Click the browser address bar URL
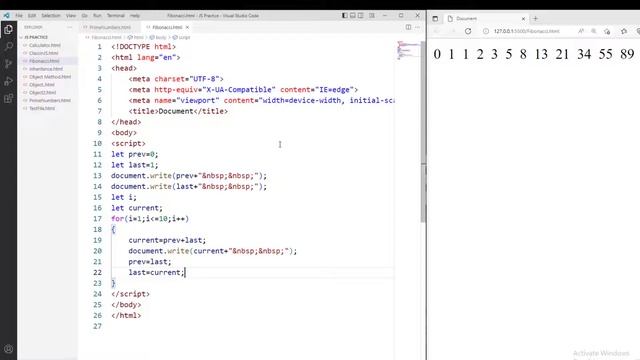The image size is (640, 360). [527, 31]
